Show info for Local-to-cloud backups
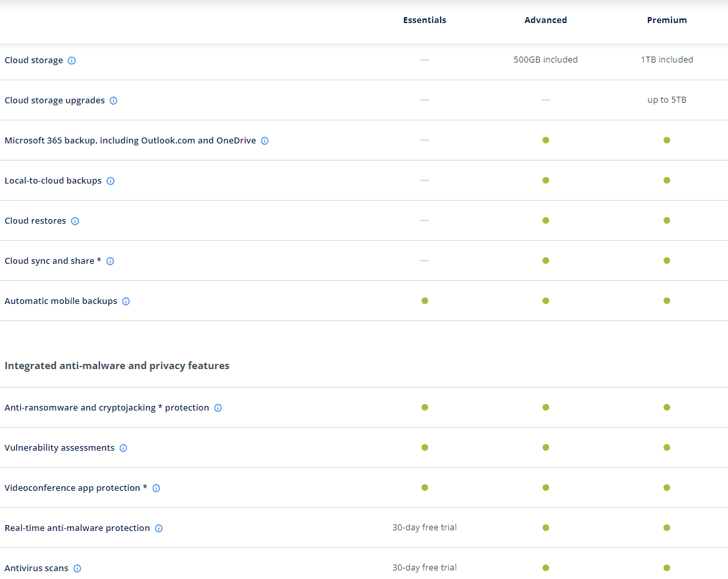The image size is (728, 579). click(110, 181)
